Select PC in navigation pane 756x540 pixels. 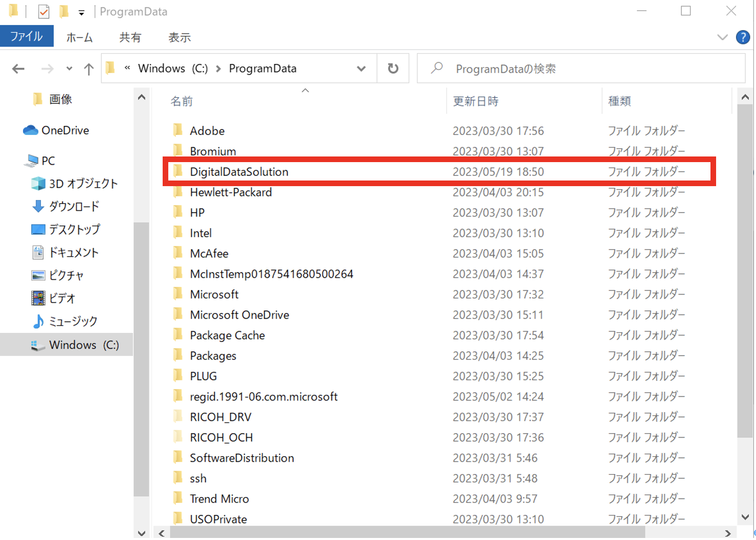(48, 161)
